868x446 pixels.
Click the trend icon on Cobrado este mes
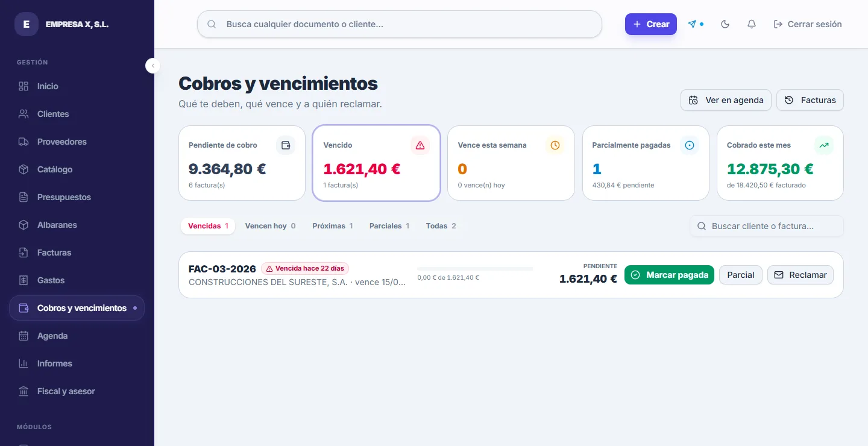tap(824, 145)
